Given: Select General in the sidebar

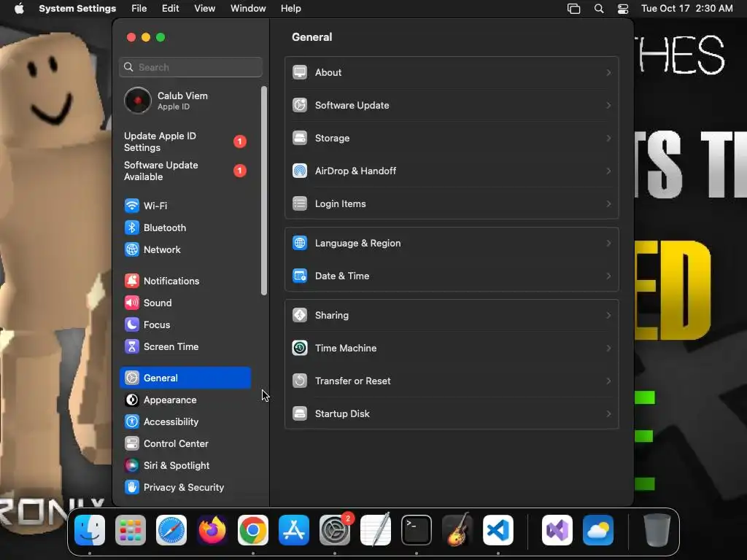Looking at the screenshot, I should pos(185,378).
